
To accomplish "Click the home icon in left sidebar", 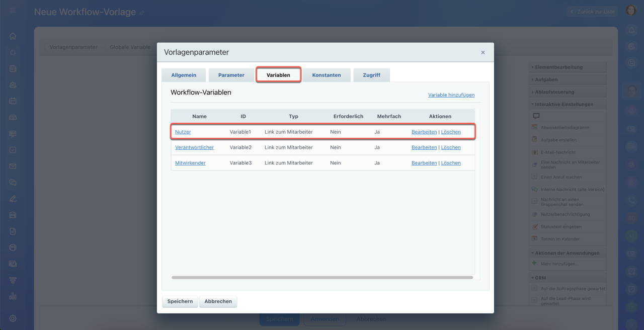I will 13,36.
